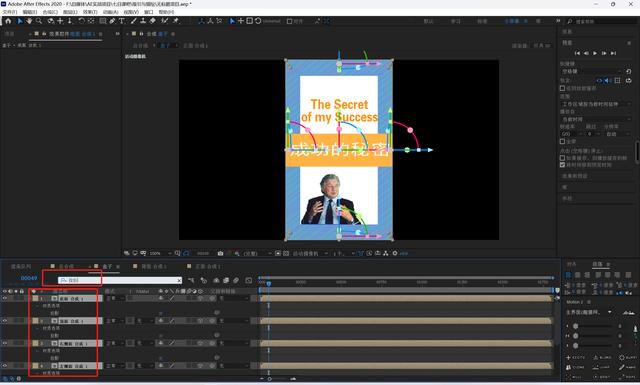Click the Home icon in the toolbar
Image resolution: width=640 pixels, height=385 pixels.
8,21
